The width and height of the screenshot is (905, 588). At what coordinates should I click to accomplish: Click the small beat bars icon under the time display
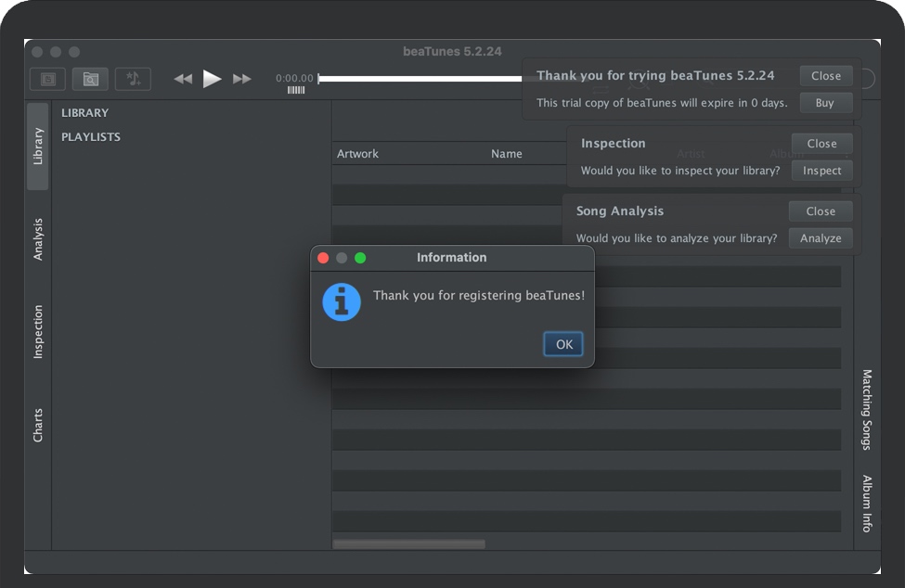coord(296,90)
